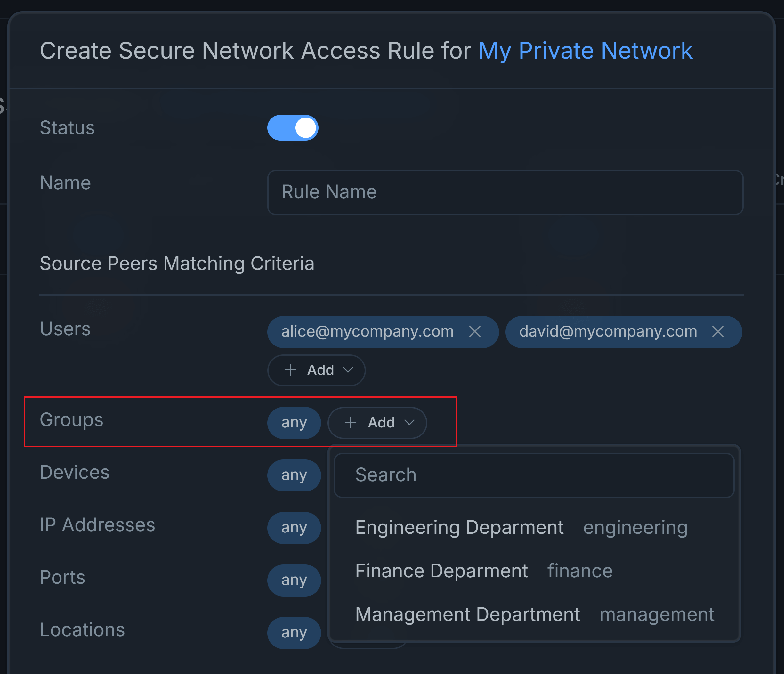Focus the group Search box
The image size is (784, 674).
(x=534, y=475)
